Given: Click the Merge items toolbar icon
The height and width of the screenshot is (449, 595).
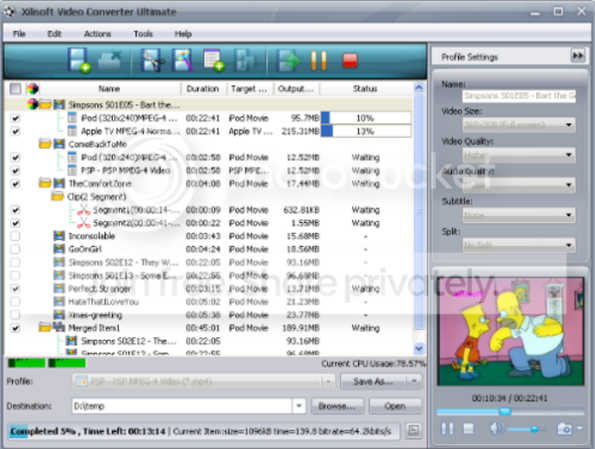Looking at the screenshot, I should click(244, 60).
